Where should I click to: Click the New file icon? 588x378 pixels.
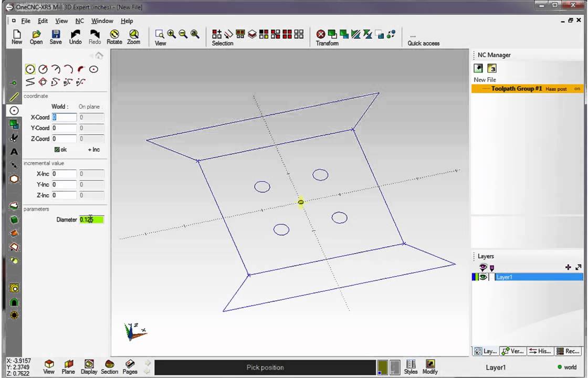[x=16, y=37]
